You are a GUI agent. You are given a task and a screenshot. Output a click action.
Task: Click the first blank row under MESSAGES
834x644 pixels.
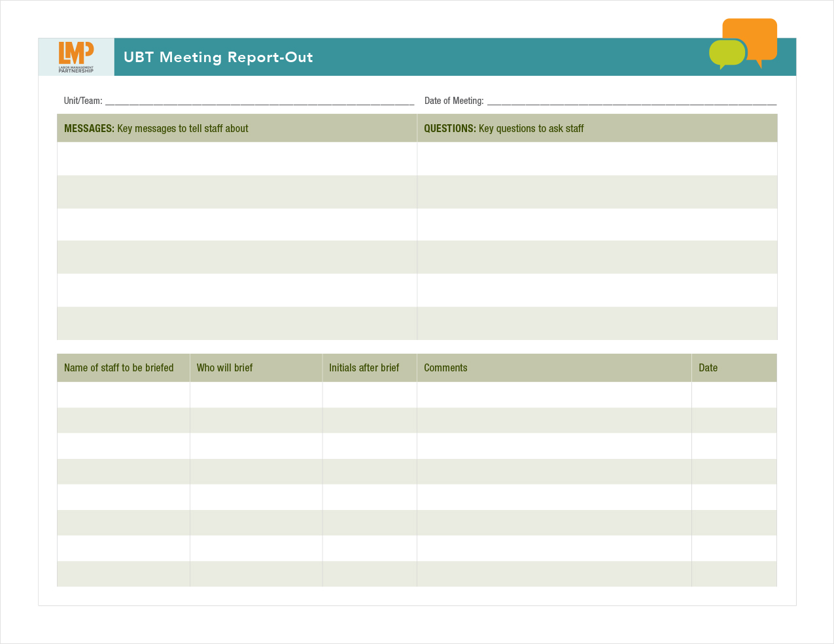[237, 159]
